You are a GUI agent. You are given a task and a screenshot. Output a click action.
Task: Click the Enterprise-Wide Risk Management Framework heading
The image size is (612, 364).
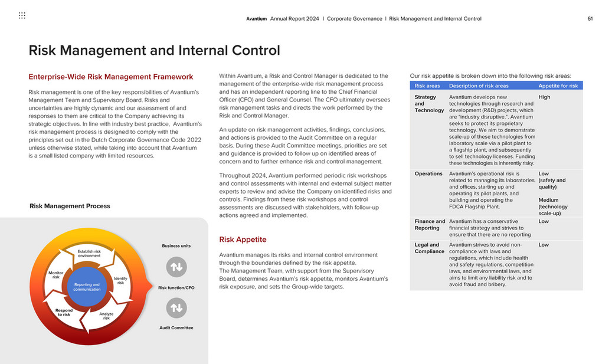point(111,77)
